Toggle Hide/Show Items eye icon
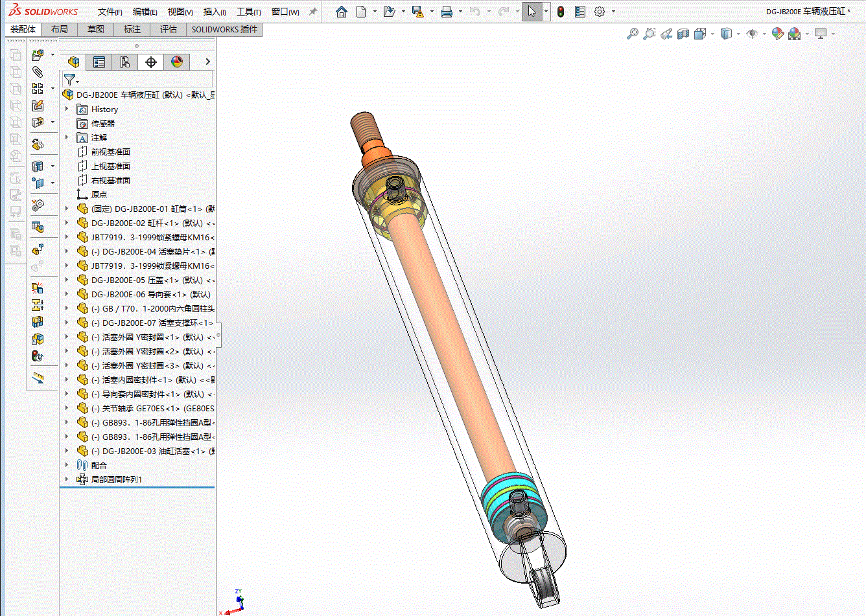The height and width of the screenshot is (616, 866). tap(752, 34)
